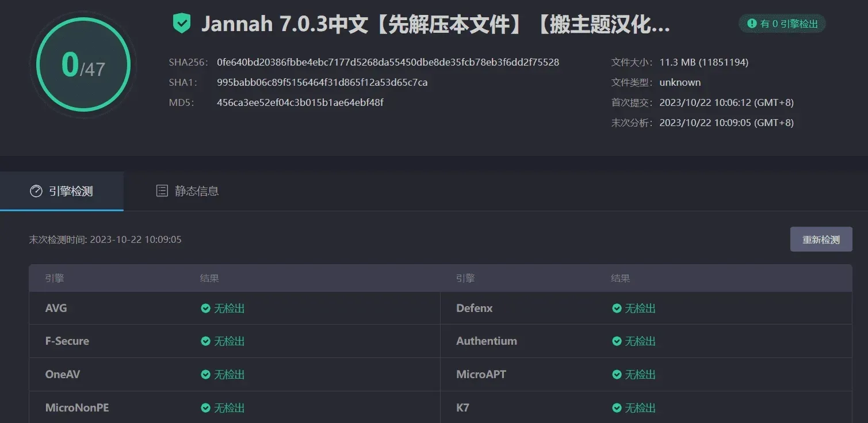Click the document icon on 静态信息 tab
This screenshot has width=868, height=423.
(x=162, y=191)
